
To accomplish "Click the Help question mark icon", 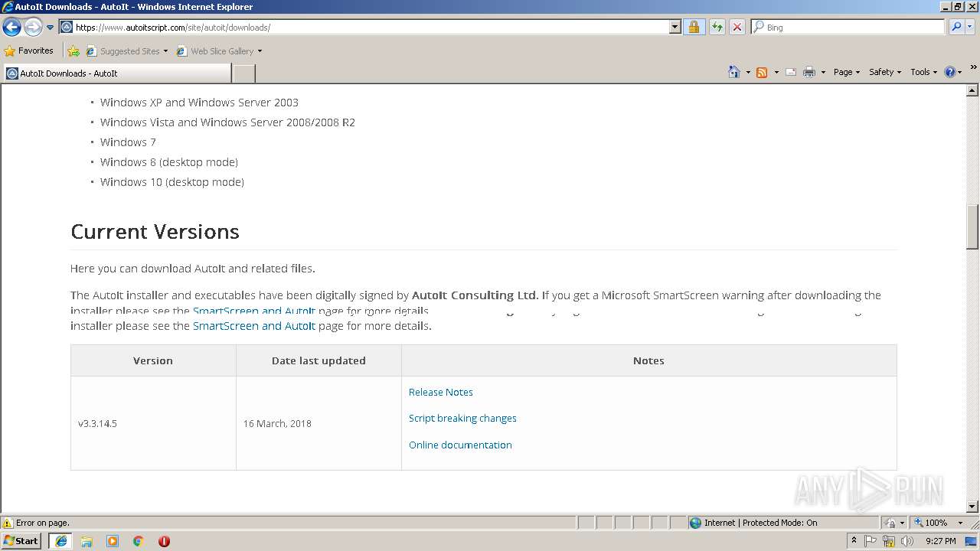I will 950,72.
